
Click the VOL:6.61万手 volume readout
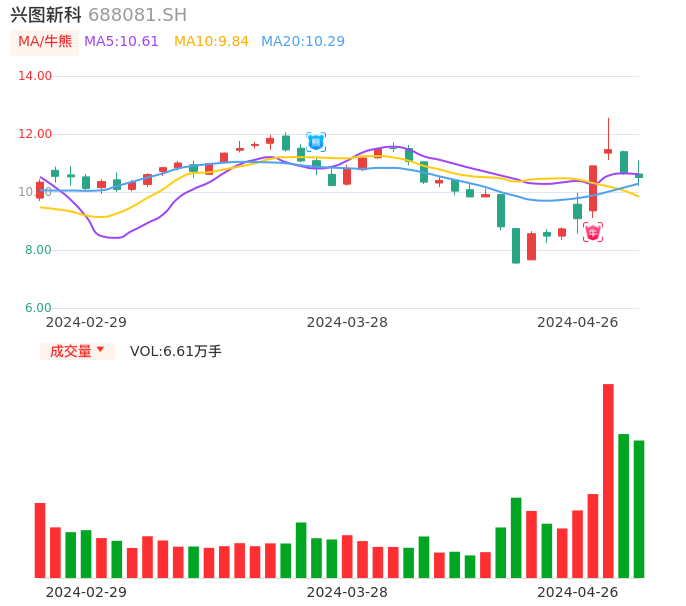coord(176,351)
